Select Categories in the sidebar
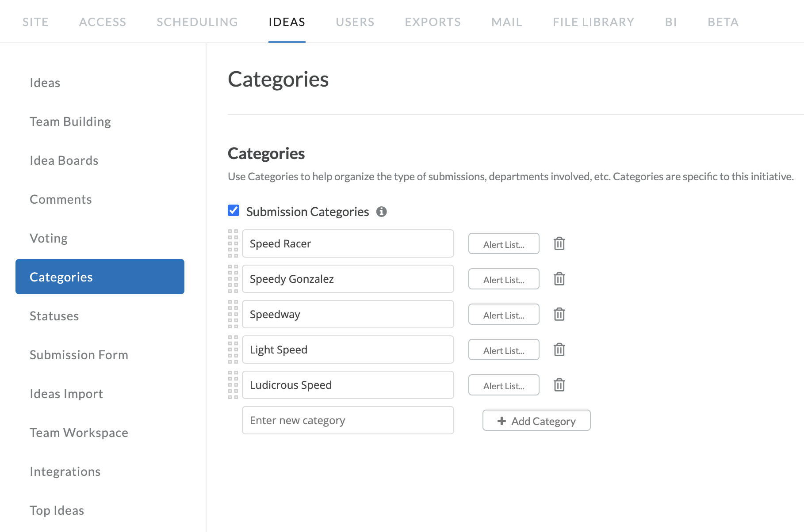Screen dimensions: 804x532 [100, 277]
